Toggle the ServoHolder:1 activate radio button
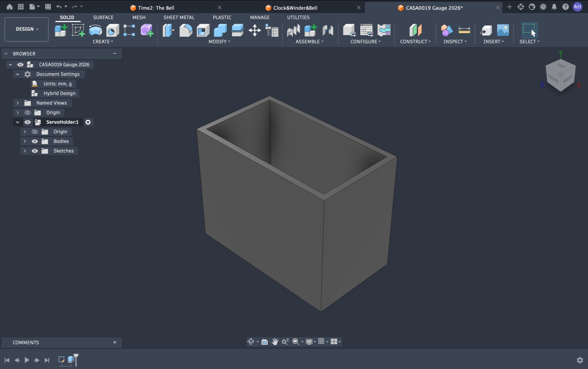This screenshot has height=369, width=588. point(88,122)
